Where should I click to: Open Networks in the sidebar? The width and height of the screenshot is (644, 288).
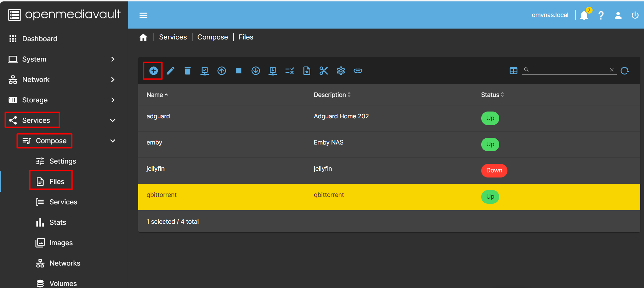click(x=64, y=263)
